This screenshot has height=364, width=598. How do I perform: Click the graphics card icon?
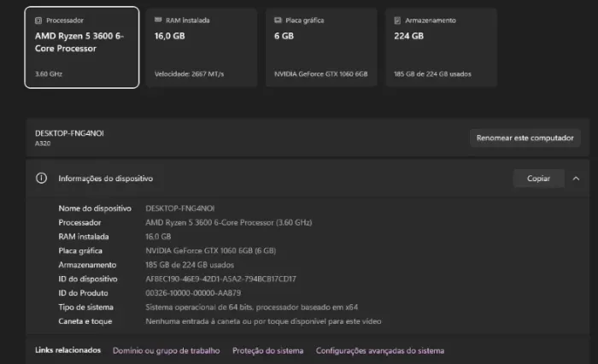point(278,21)
